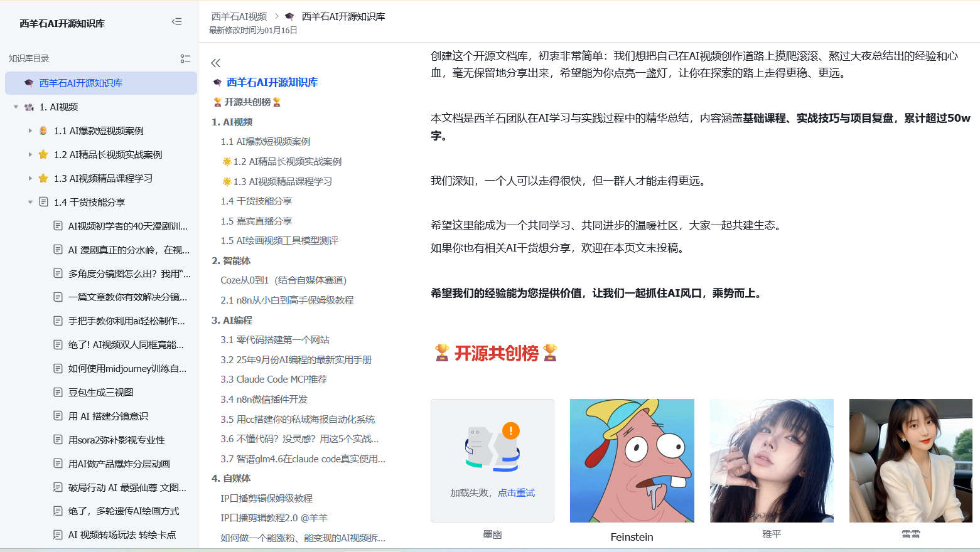
Task: Open 破局行动 AI 最强仙尊 document
Action: tap(127, 487)
